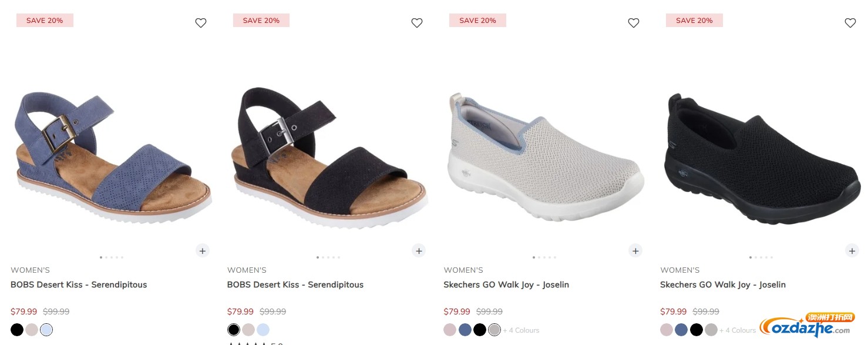Open the WOMEN'S category above the first sandal
This screenshot has width=868, height=345.
click(x=30, y=270)
